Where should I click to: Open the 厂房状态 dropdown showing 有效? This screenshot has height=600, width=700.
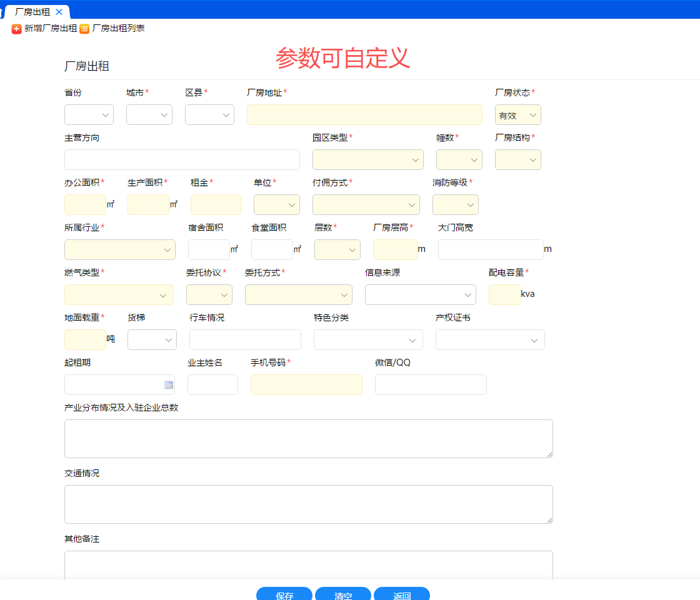click(x=517, y=115)
